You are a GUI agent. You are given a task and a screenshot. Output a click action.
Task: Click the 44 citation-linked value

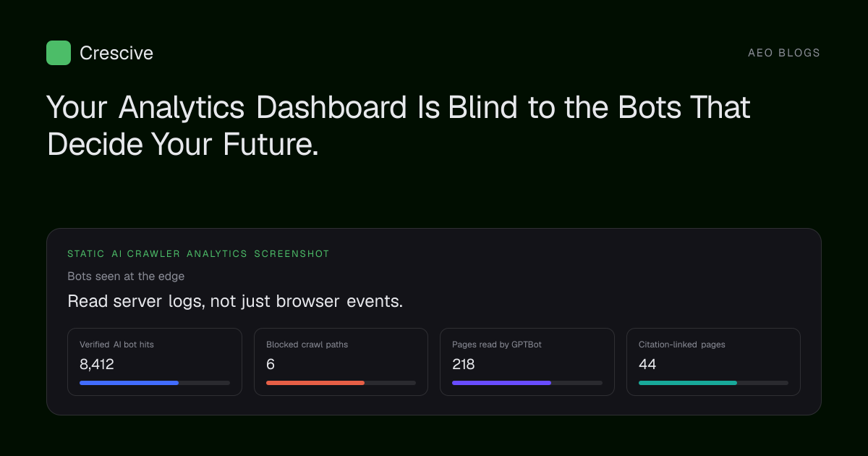pos(647,364)
